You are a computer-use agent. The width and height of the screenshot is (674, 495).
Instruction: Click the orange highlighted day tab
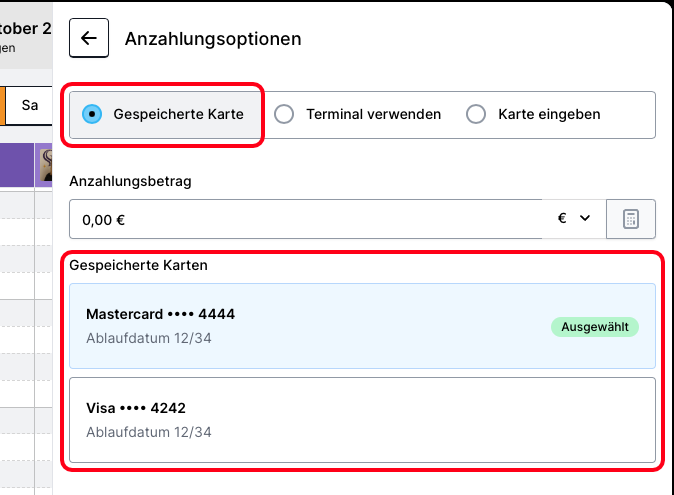3,105
